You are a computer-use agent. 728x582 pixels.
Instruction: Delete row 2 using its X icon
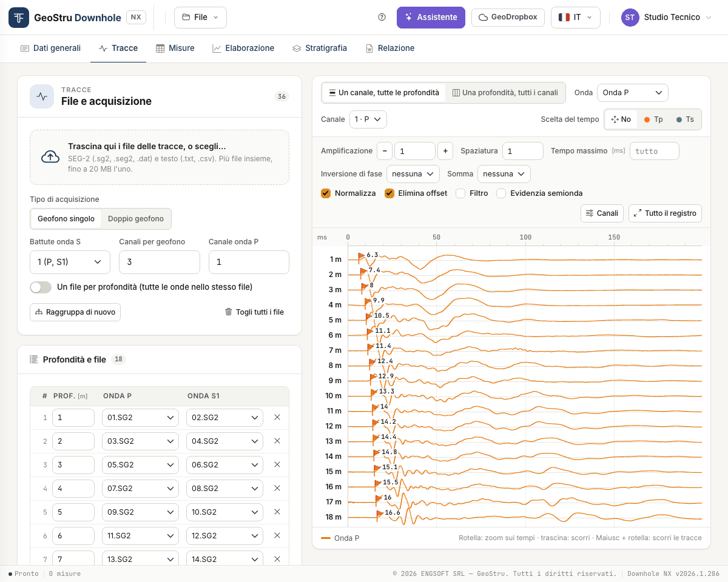tap(277, 441)
